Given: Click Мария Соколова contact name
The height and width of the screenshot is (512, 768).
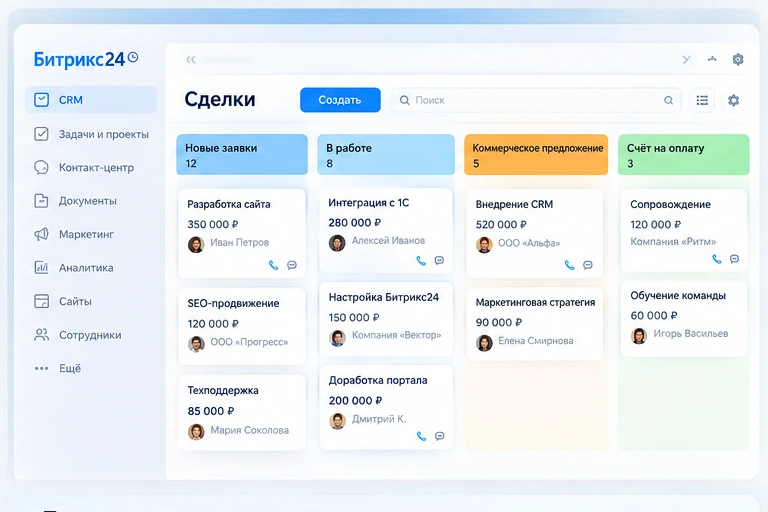Looking at the screenshot, I should coord(249,430).
